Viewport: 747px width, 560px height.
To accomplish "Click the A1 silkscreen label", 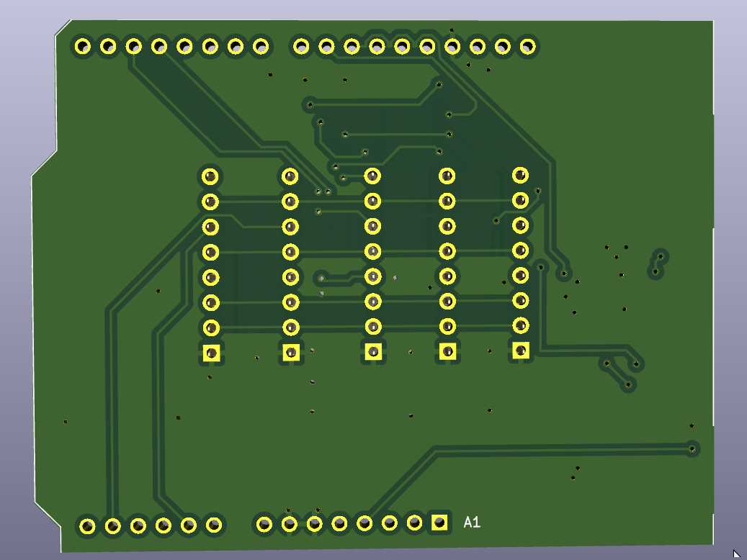I will click(472, 523).
